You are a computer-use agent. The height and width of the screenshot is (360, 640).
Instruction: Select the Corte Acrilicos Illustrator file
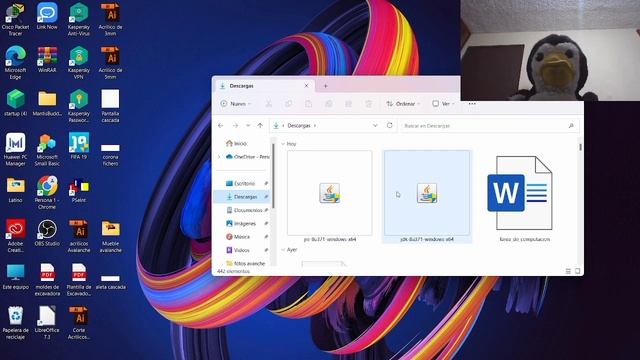click(79, 323)
